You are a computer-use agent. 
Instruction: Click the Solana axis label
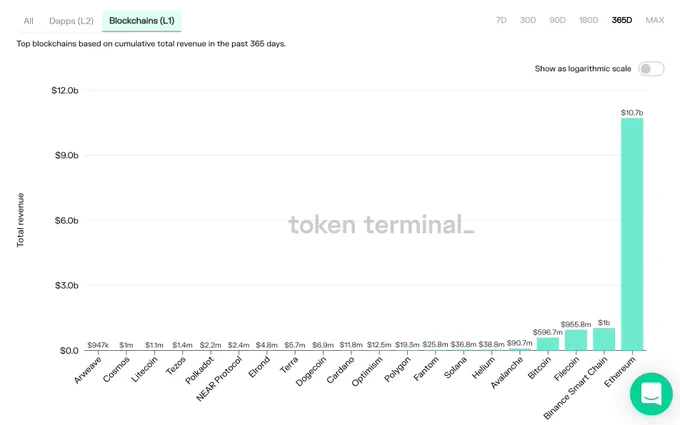pos(456,367)
